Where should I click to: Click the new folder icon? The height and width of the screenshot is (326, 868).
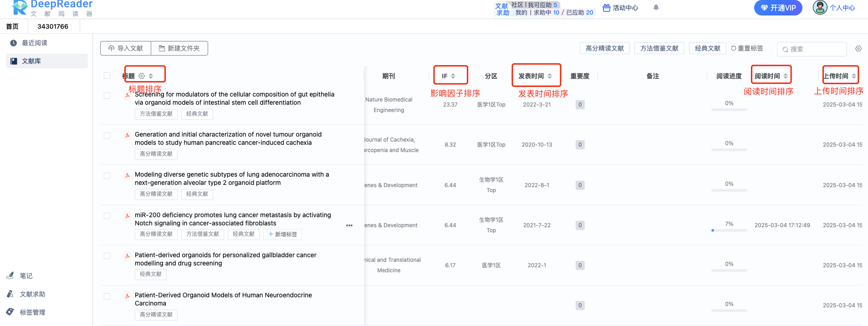[x=162, y=48]
